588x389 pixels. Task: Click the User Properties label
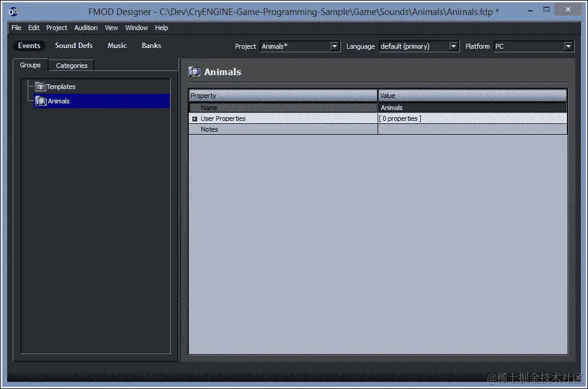[223, 118]
